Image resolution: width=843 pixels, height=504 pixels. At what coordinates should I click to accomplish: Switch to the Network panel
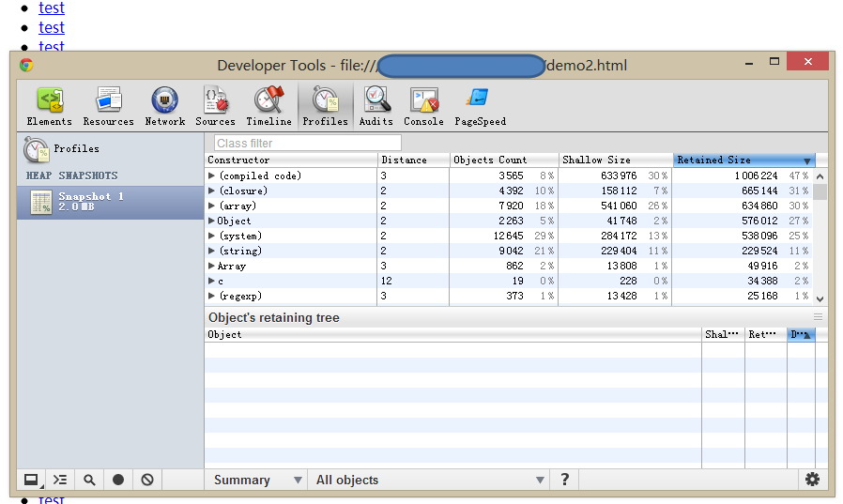pos(164,106)
